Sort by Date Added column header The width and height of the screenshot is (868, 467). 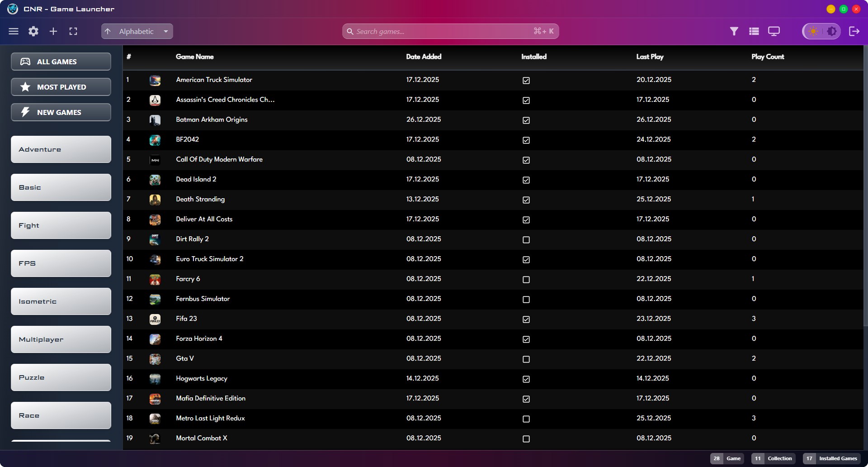click(424, 57)
